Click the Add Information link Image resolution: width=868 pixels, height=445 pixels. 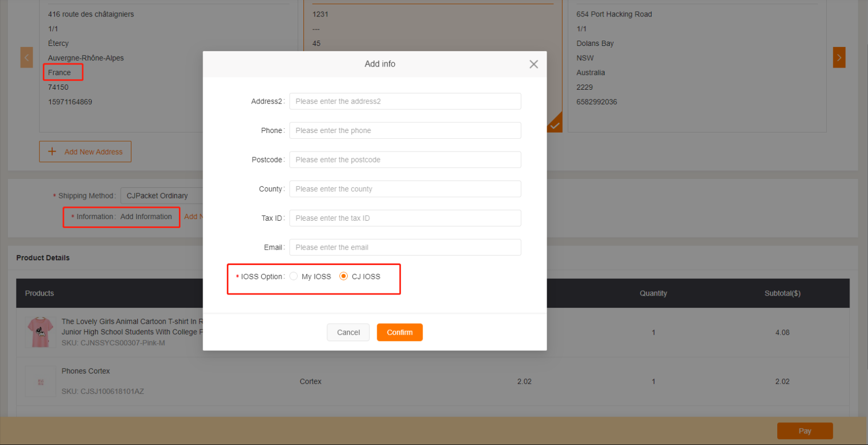146,216
